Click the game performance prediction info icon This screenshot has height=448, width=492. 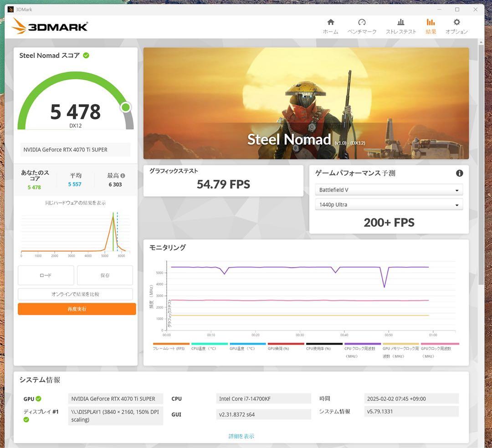[459, 173]
